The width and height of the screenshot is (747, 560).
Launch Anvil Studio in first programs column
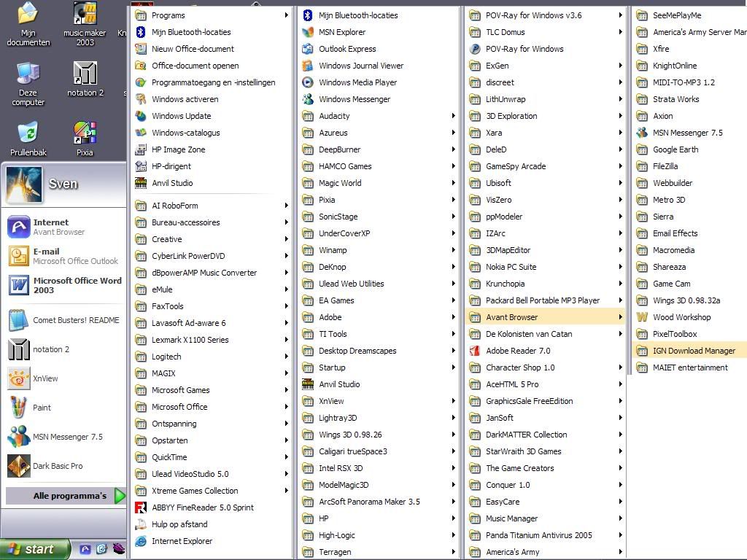212,183
